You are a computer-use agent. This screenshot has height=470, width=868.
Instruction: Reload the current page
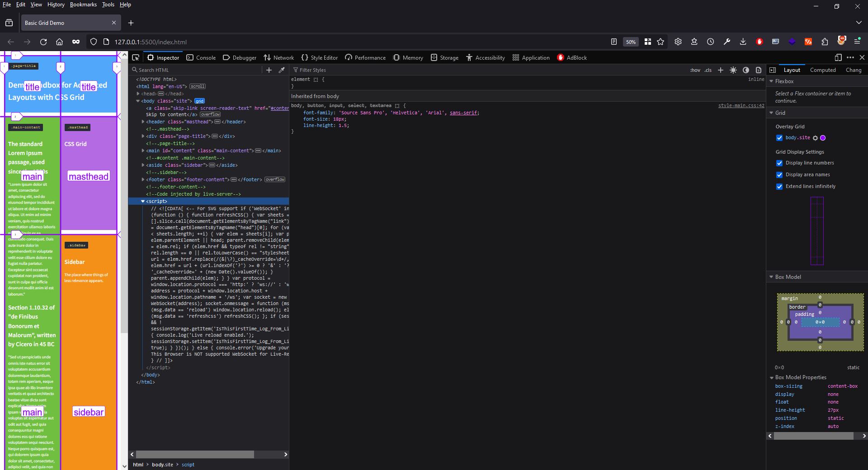tap(43, 42)
